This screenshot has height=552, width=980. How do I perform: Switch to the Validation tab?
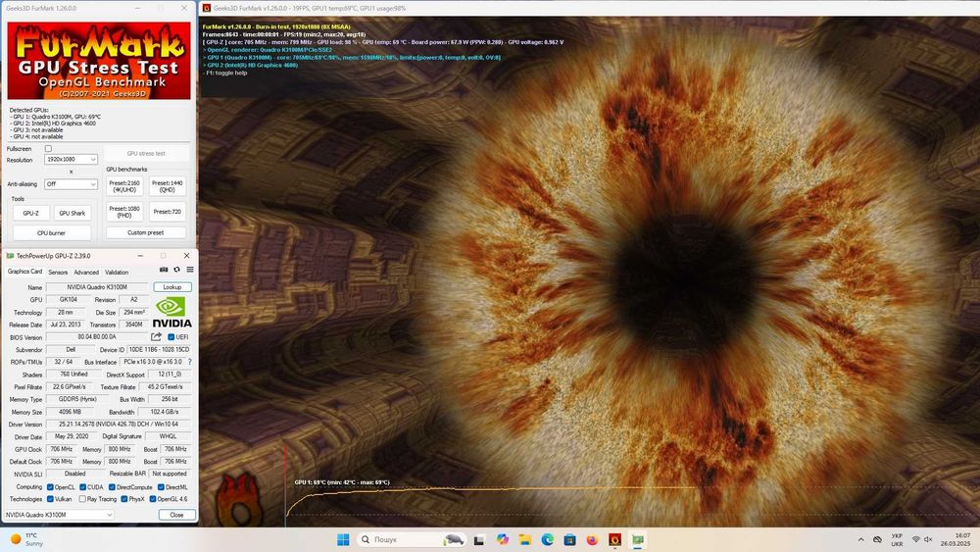pos(117,272)
